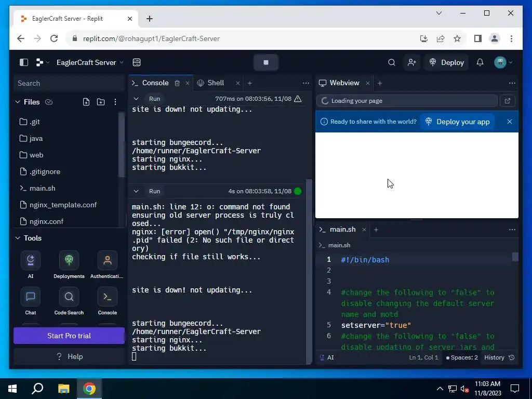The width and height of the screenshot is (532, 399).
Task: Click the new folder icon
Action: (101, 102)
